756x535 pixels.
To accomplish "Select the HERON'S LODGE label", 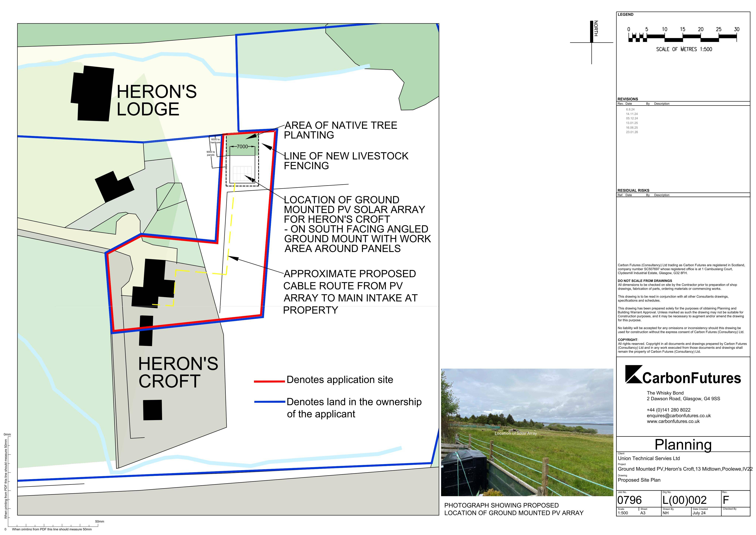I will coord(156,100).
